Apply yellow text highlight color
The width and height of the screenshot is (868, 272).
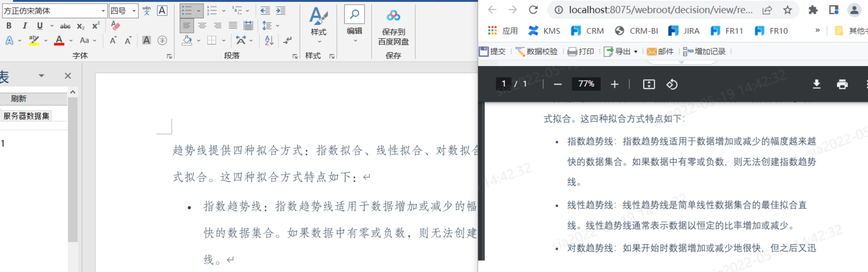[34, 41]
